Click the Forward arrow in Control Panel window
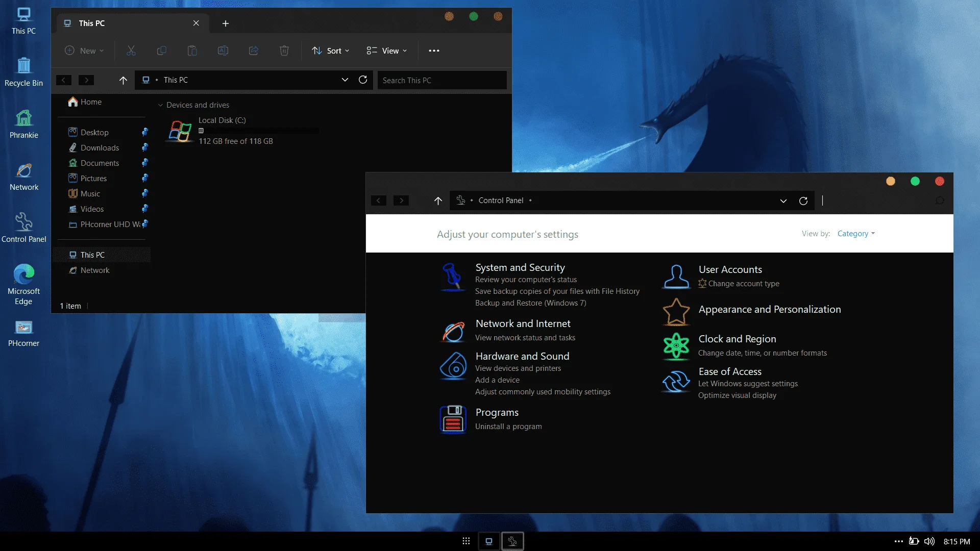 pyautogui.click(x=401, y=201)
